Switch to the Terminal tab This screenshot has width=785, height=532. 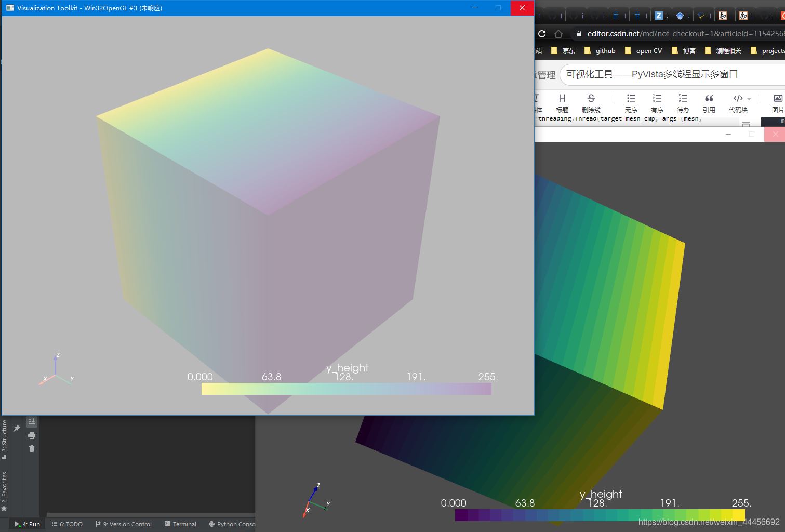coord(180,524)
